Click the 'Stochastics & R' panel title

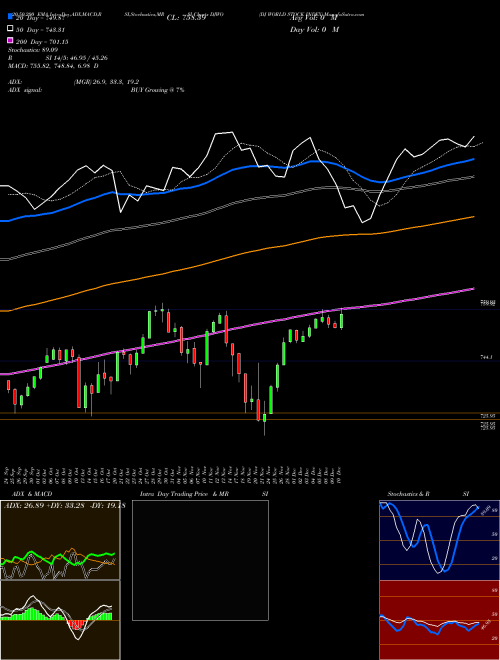coord(409,494)
